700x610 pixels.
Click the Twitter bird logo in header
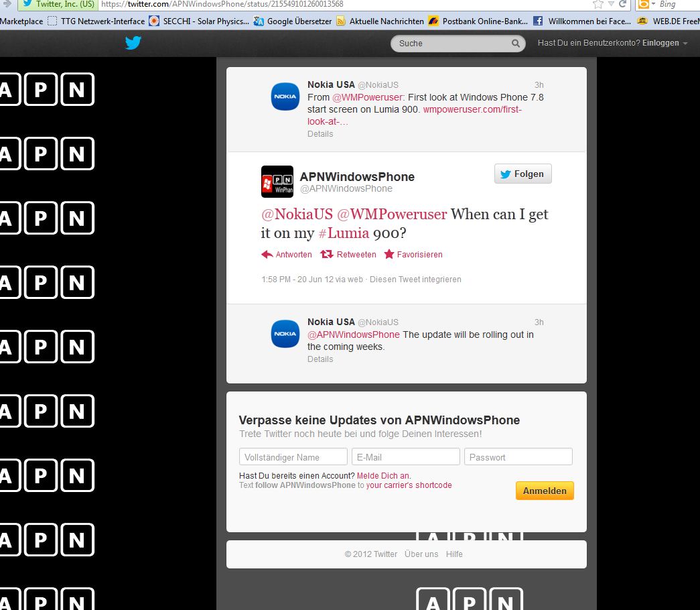[x=133, y=43]
